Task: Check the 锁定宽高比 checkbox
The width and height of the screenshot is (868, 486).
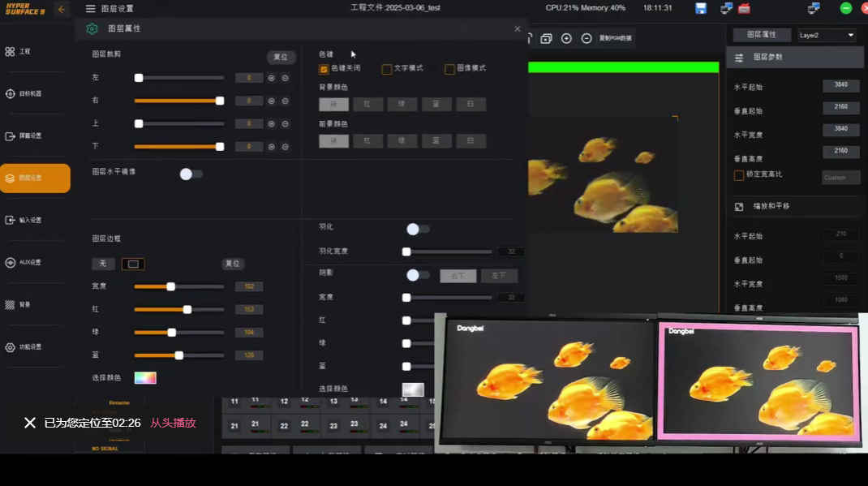Action: (x=739, y=175)
